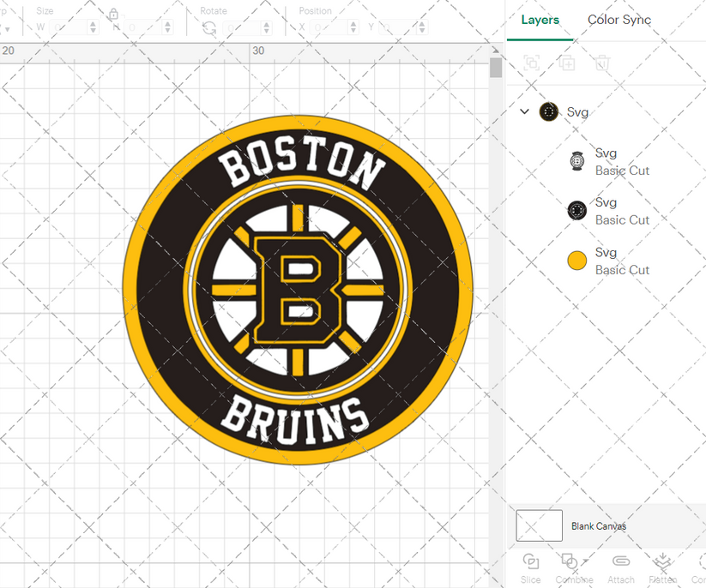Image resolution: width=706 pixels, height=588 pixels.
Task: Group layers using the group icon
Action: [x=532, y=63]
